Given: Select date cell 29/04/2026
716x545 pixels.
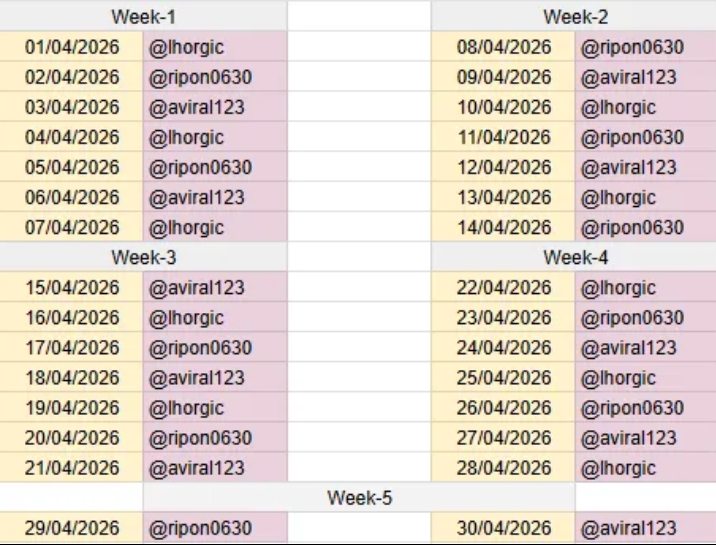Looking at the screenshot, I should pos(72,528).
